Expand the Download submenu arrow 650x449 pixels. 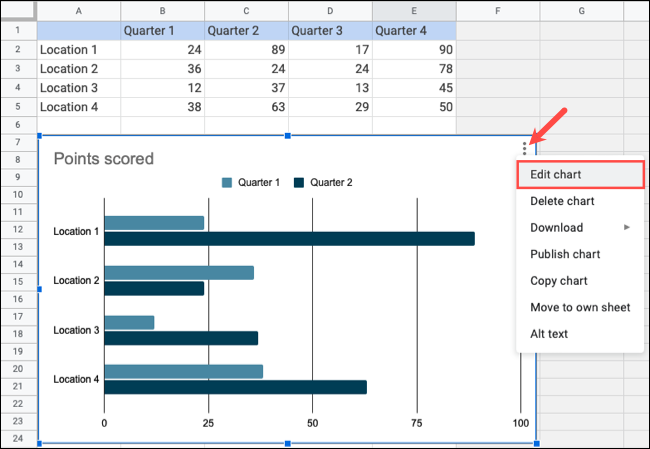627,227
